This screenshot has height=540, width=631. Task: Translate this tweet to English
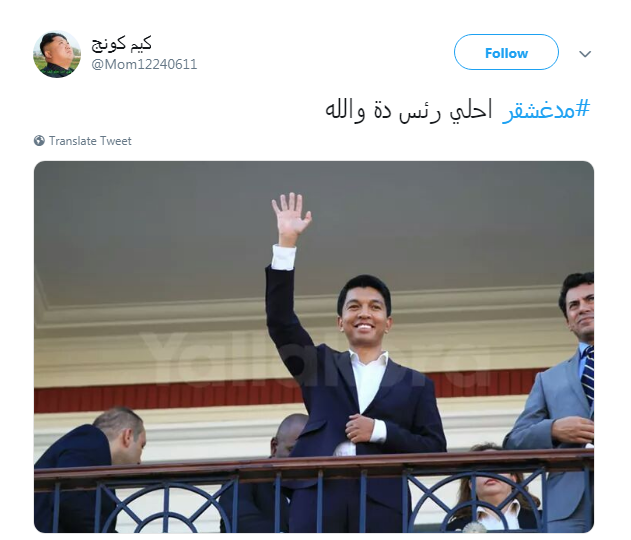(90, 141)
